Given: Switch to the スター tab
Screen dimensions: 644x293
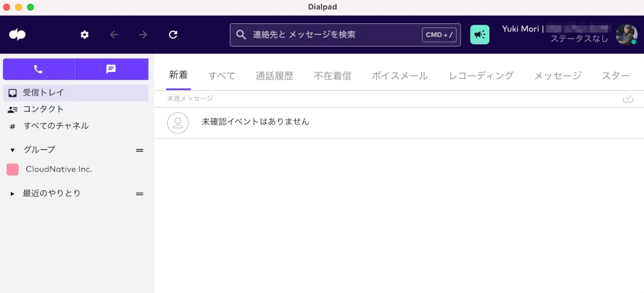Looking at the screenshot, I should point(616,76).
